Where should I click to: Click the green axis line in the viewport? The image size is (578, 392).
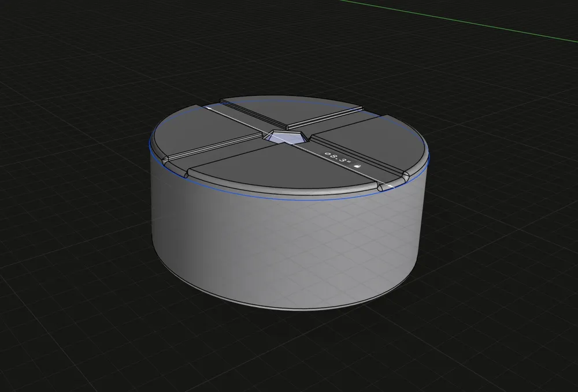[x=459, y=20]
